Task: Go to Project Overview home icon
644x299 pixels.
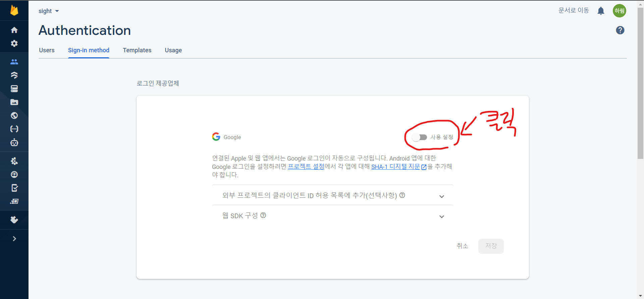Action: click(14, 30)
